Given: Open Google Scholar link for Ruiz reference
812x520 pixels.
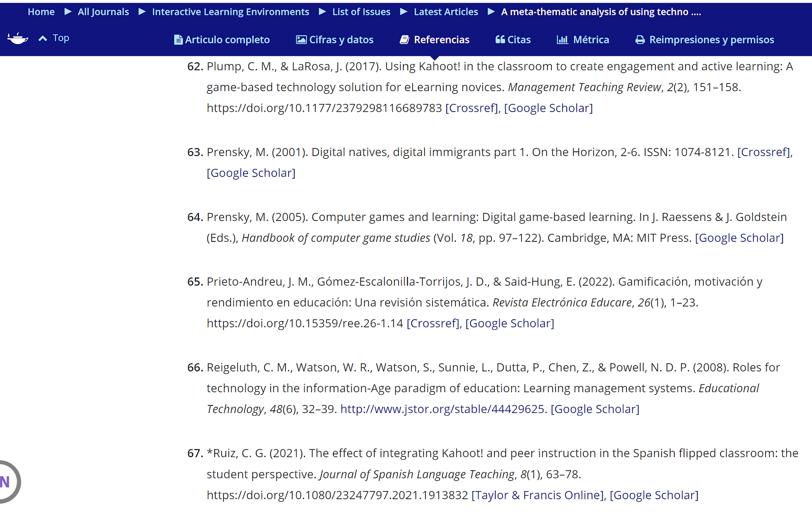Looking at the screenshot, I should 654,495.
